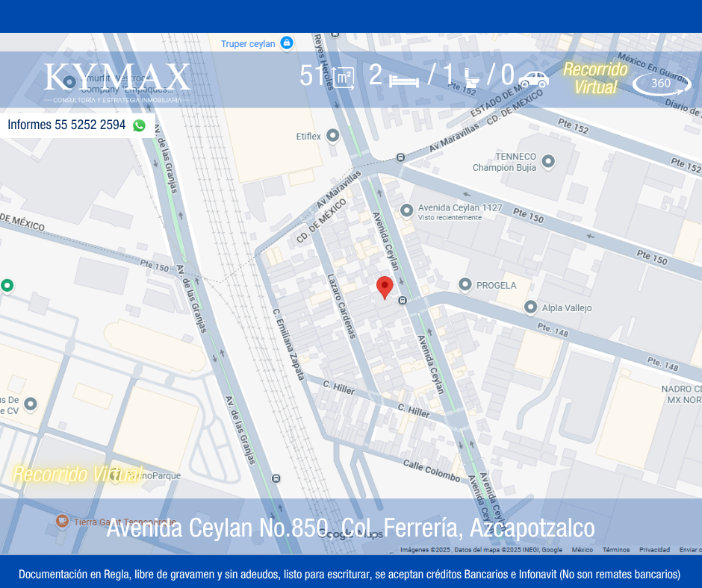
Task: Click the PROGELA place marker
Action: tap(465, 284)
